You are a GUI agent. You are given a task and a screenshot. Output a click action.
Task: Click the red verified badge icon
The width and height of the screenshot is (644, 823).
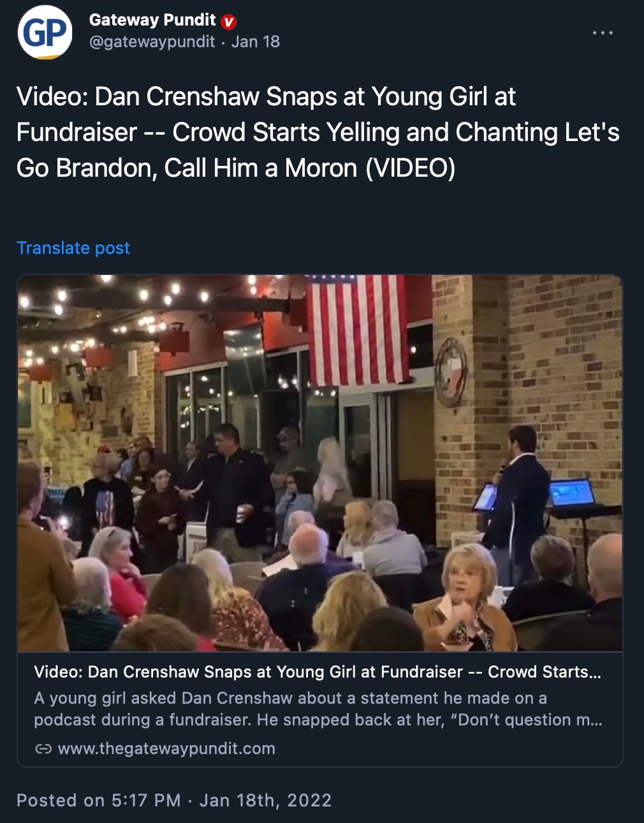click(x=229, y=22)
